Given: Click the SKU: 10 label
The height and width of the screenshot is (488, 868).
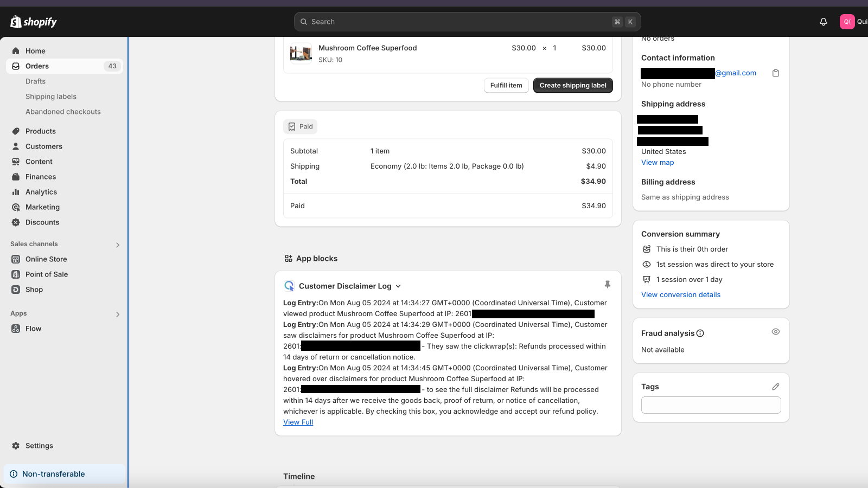Looking at the screenshot, I should [330, 60].
